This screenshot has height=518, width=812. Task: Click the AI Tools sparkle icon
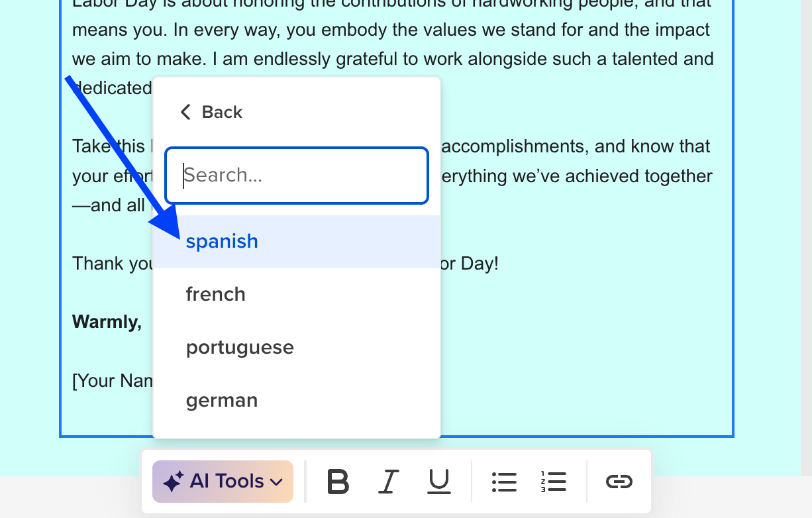(173, 482)
